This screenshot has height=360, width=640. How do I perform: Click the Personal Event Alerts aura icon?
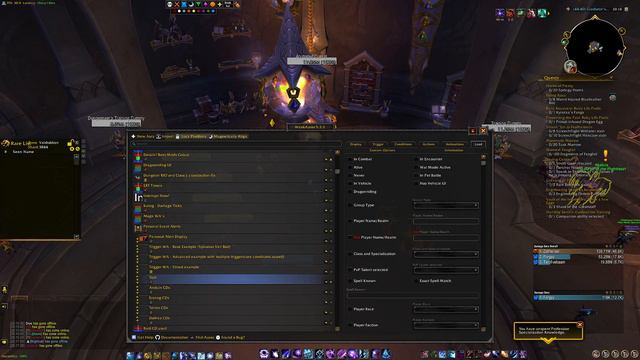(x=138, y=228)
